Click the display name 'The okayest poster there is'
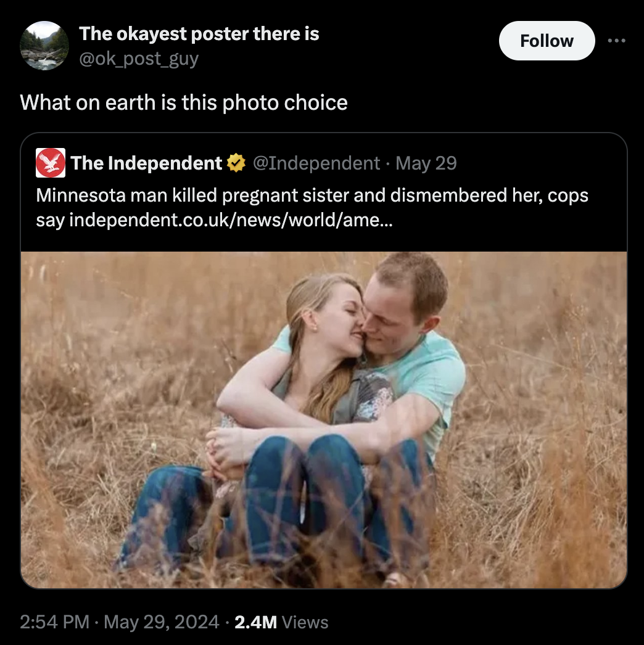 [x=199, y=34]
